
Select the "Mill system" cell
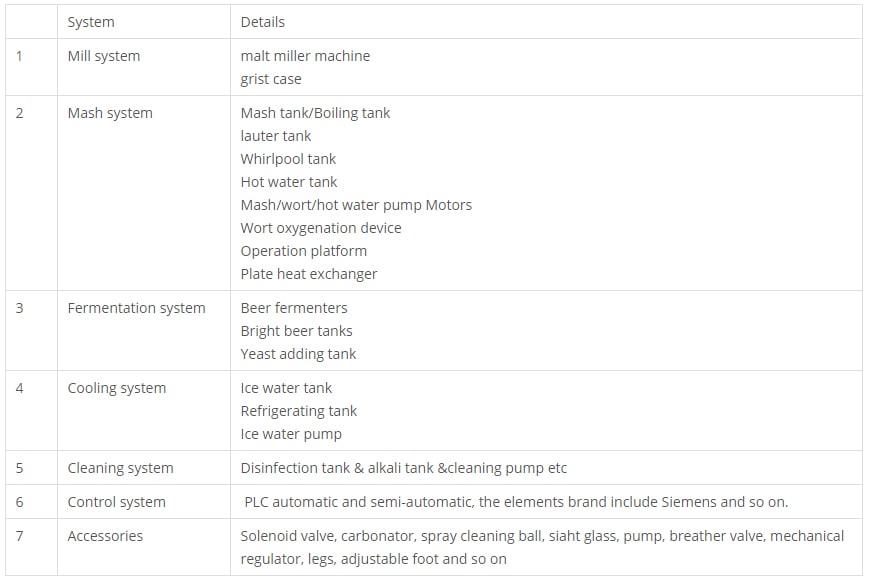[104, 56]
